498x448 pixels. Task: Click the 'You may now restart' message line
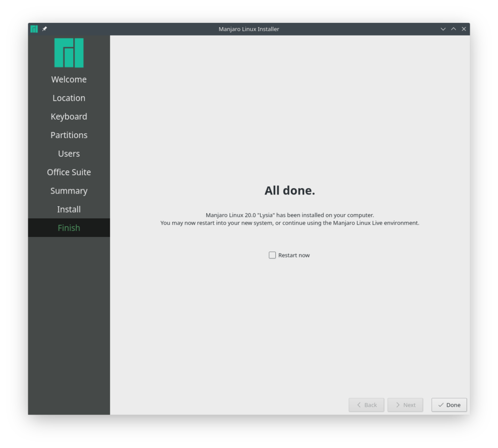click(x=290, y=223)
